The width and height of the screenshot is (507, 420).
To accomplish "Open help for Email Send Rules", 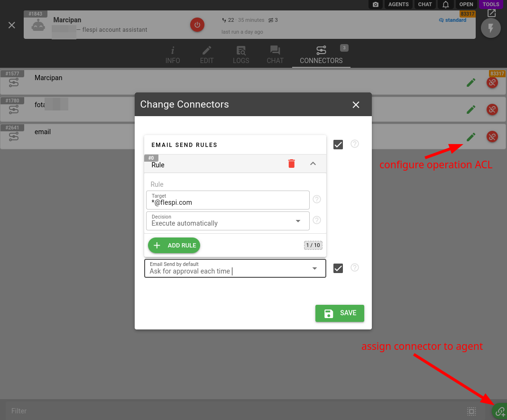I will pyautogui.click(x=355, y=144).
